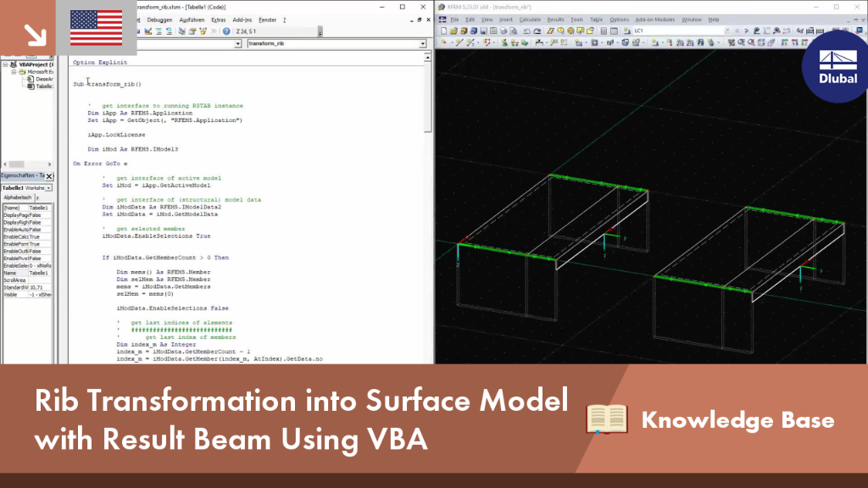Close the Eigenschaften properties panel
The height and width of the screenshot is (488, 868).
pyautogui.click(x=49, y=176)
